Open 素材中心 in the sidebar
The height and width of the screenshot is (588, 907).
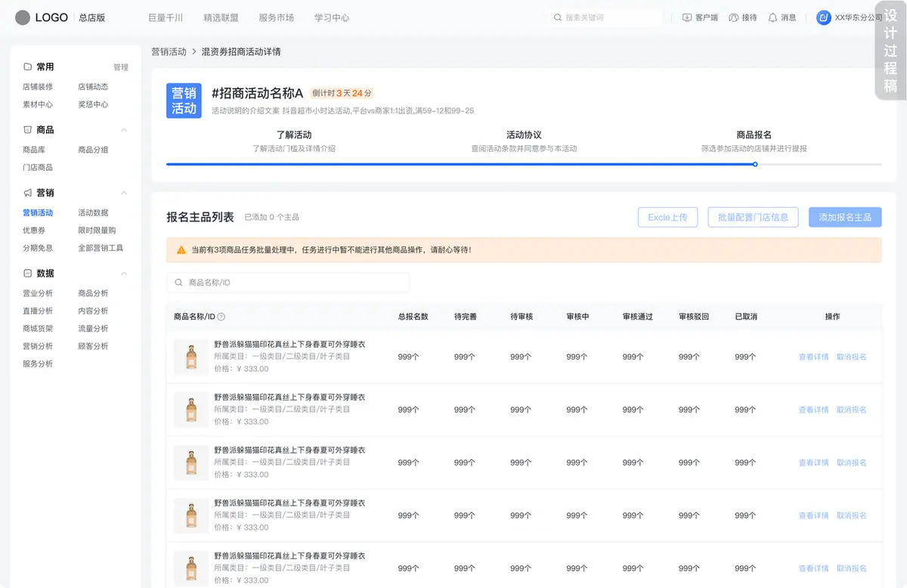pos(38,104)
